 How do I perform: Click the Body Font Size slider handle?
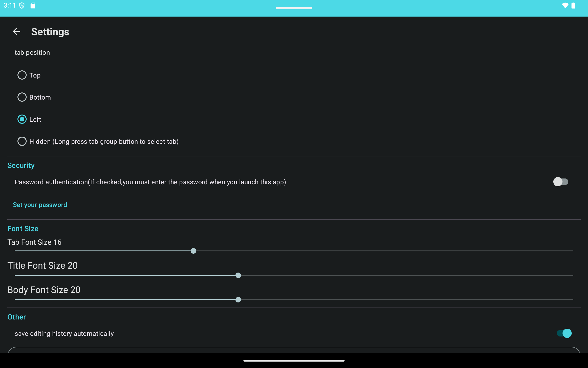(x=238, y=300)
